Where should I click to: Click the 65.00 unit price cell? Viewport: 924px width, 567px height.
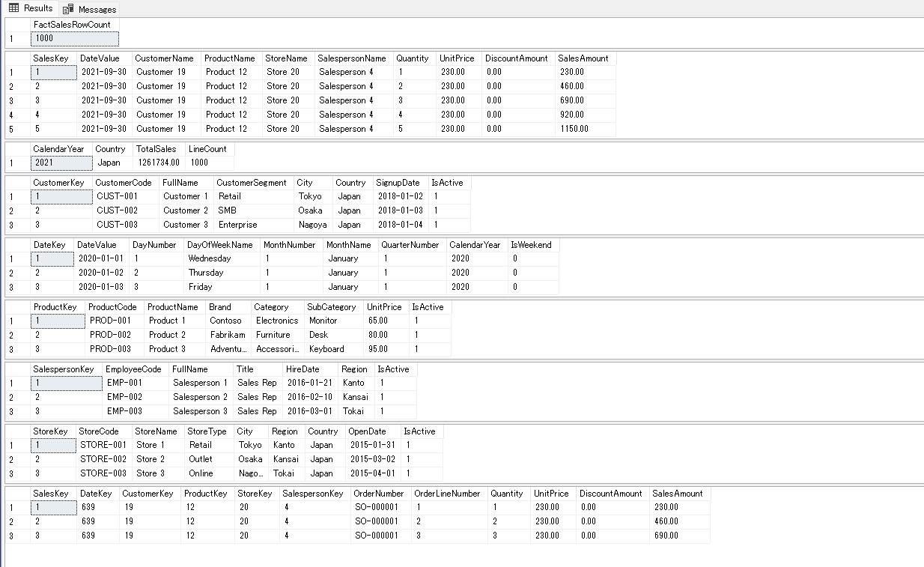point(386,321)
